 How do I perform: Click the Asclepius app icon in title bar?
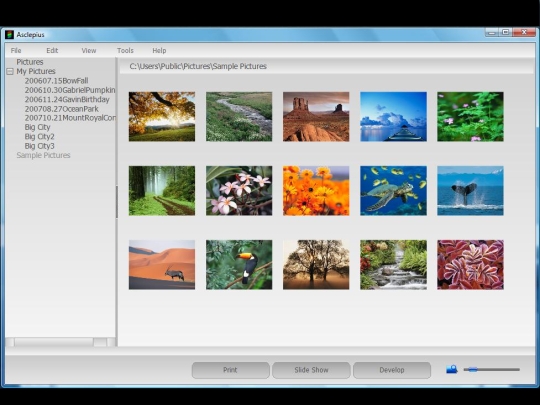(x=9, y=34)
